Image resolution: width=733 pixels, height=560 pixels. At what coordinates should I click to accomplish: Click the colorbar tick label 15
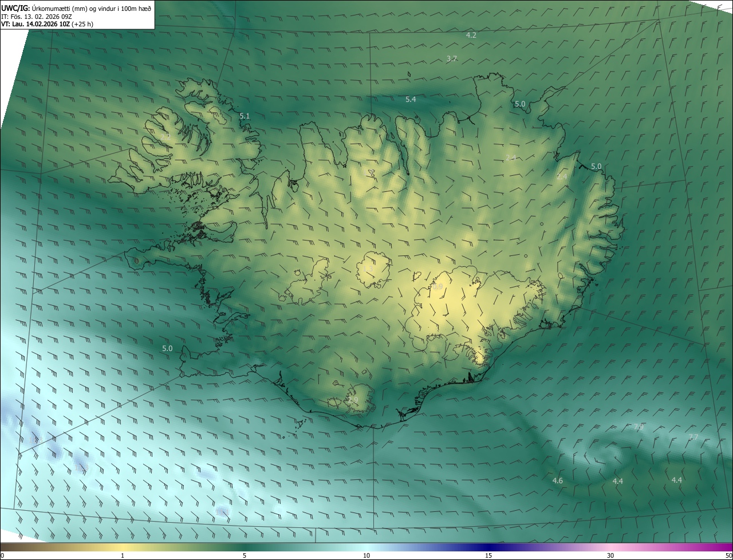click(x=488, y=556)
